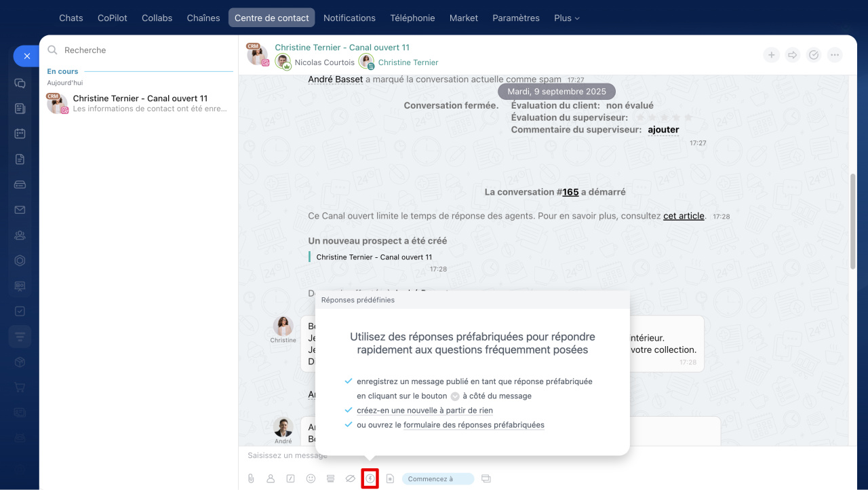Screen dimensions: 868x490
Task: Click the transfer conversation arrow icon
Action: click(792, 56)
